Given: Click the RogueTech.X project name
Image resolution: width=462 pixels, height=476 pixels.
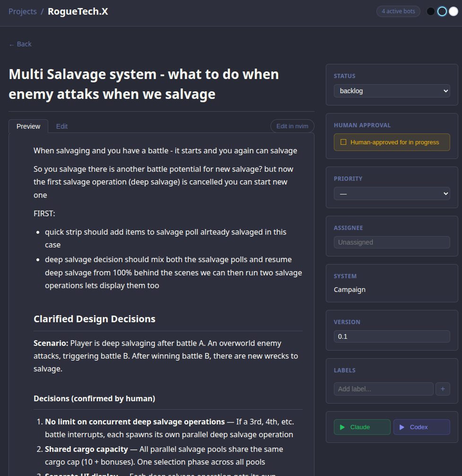Looking at the screenshot, I should point(78,11).
